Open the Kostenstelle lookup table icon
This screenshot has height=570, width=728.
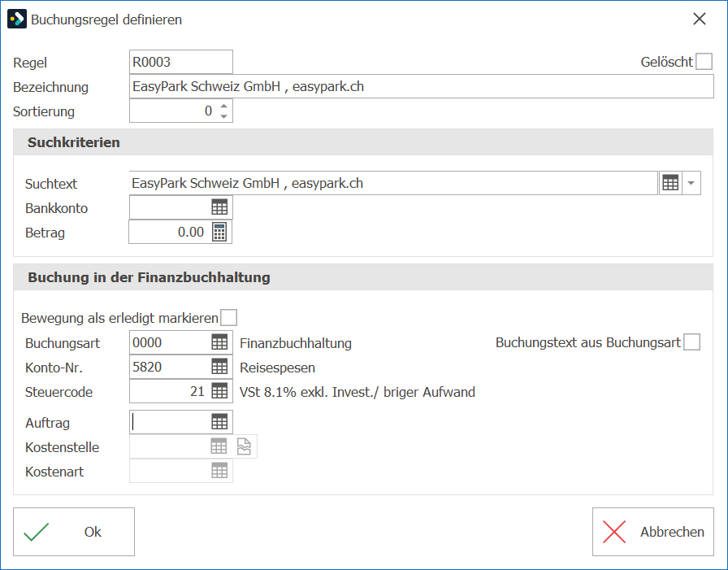click(x=219, y=446)
